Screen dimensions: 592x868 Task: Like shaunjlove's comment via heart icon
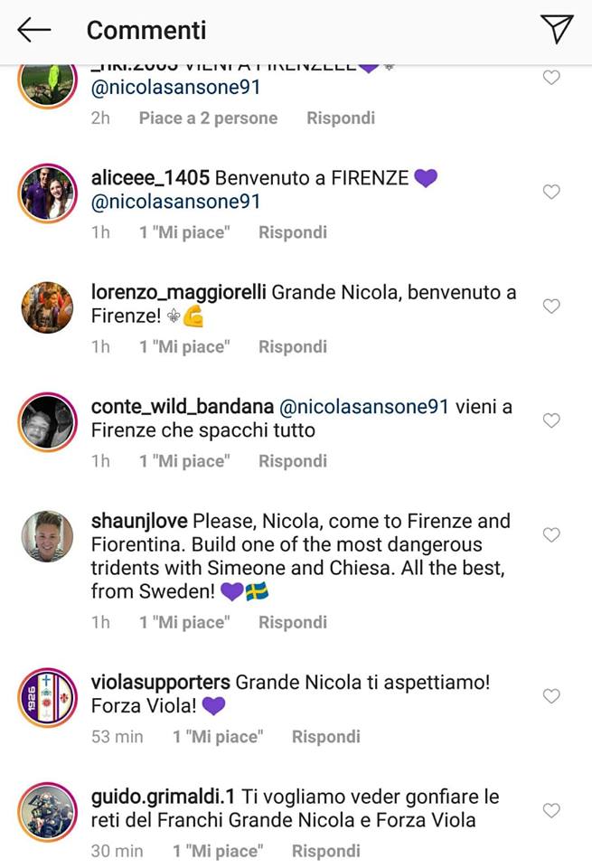pyautogui.click(x=551, y=533)
